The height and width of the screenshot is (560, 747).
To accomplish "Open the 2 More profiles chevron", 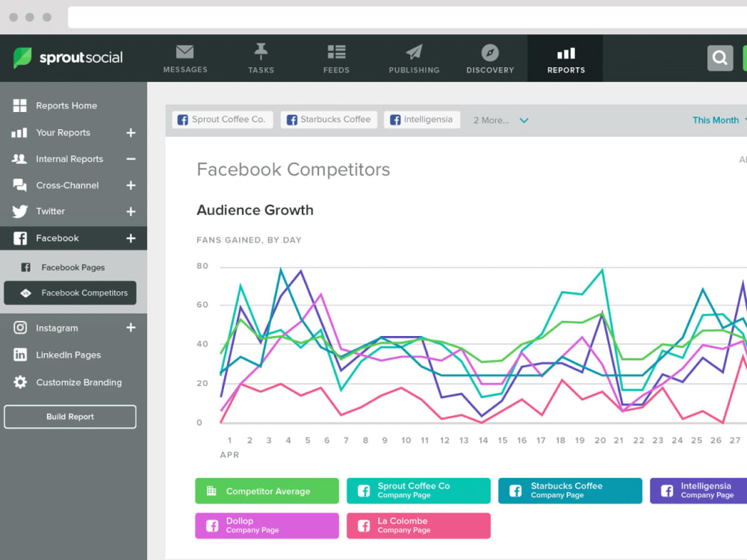I will click(x=524, y=120).
